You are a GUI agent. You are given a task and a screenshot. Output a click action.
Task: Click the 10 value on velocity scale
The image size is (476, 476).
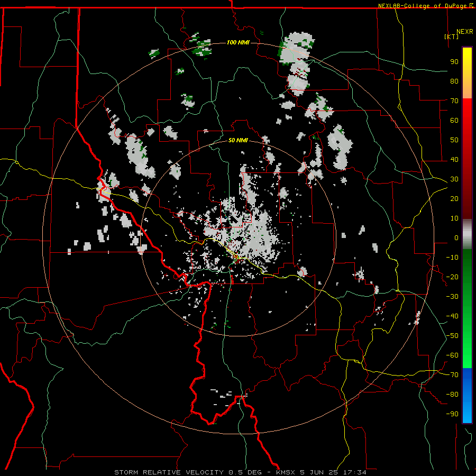click(x=454, y=218)
